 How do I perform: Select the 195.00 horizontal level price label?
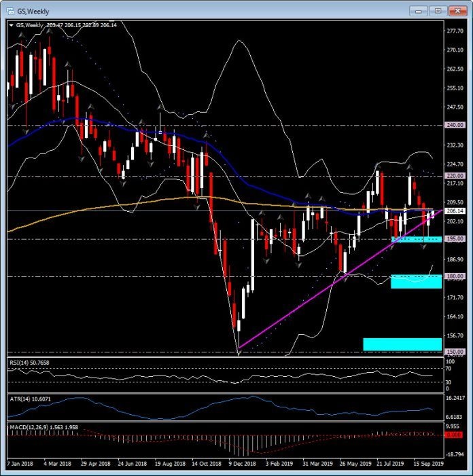[x=455, y=239]
